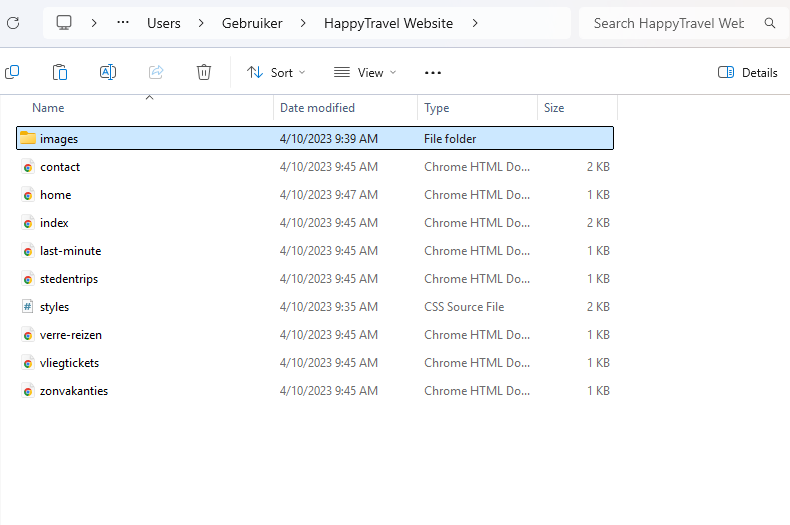
Task: Click the Rename icon in the toolbar
Action: coord(108,72)
